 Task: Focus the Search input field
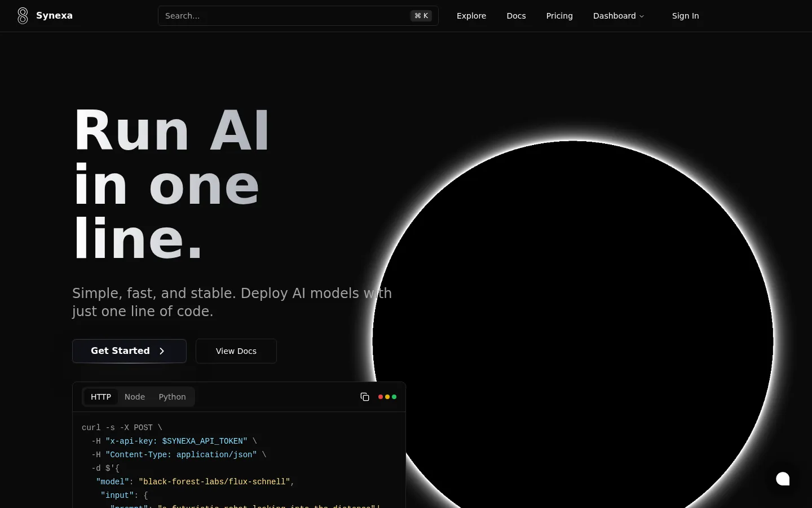pyautogui.click(x=298, y=16)
